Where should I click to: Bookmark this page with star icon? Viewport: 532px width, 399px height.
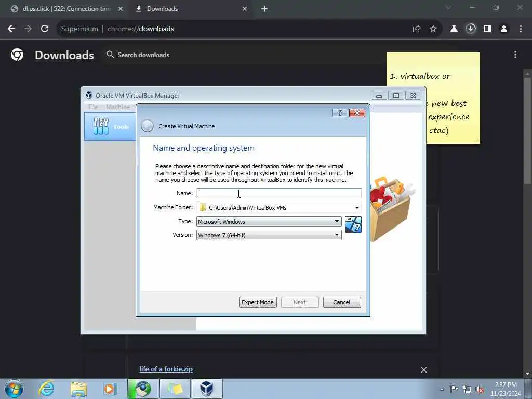[433, 29]
